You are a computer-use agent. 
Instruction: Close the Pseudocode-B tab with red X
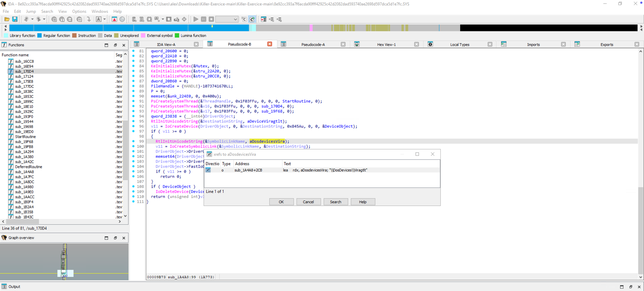point(270,44)
